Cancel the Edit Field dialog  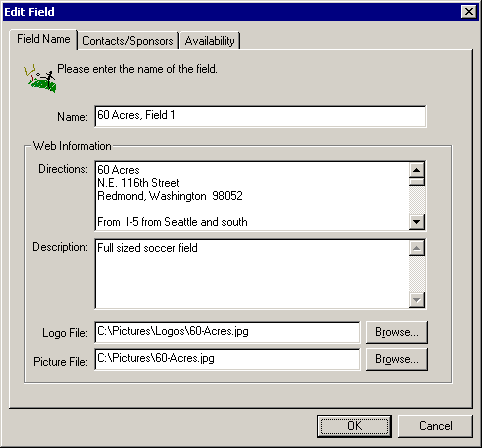(435, 426)
